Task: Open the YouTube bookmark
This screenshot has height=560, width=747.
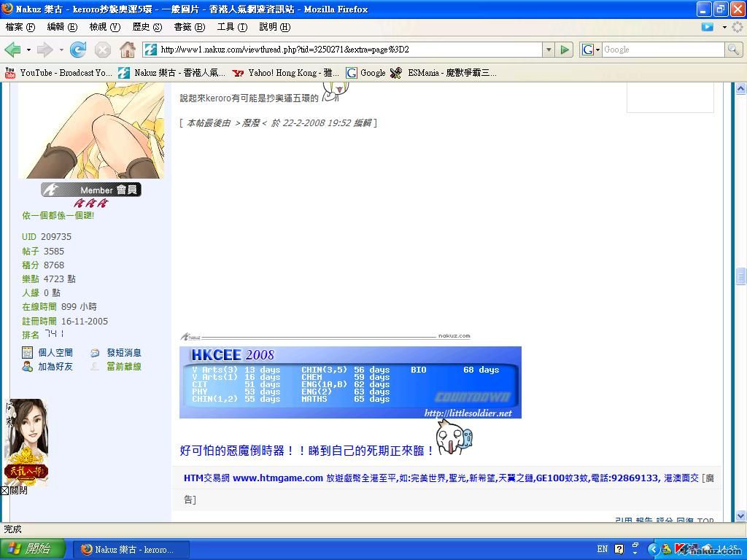Action: point(58,73)
